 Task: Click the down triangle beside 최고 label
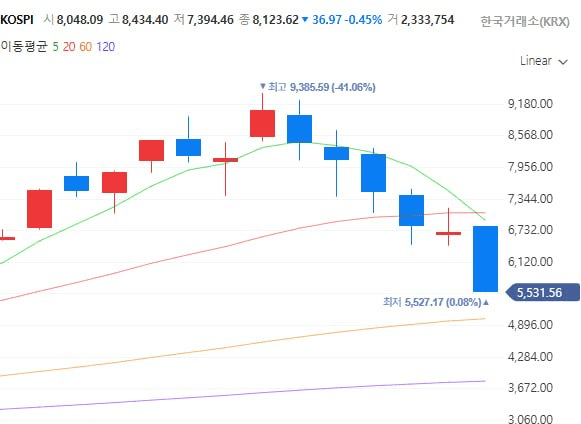click(263, 86)
